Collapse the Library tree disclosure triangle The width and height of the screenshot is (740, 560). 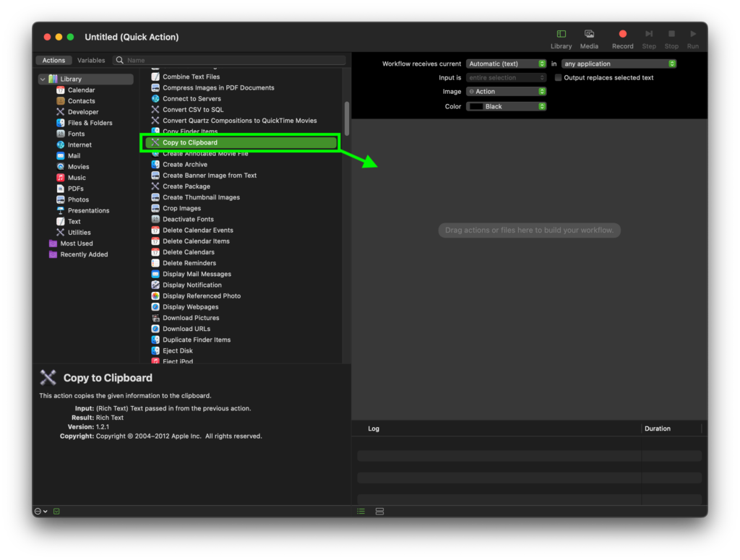(43, 79)
